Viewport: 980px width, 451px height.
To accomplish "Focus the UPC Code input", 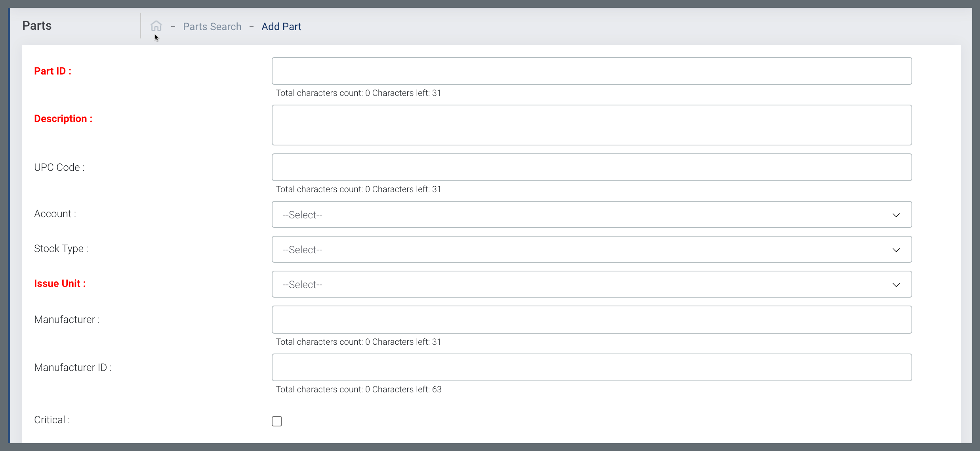I will click(591, 167).
